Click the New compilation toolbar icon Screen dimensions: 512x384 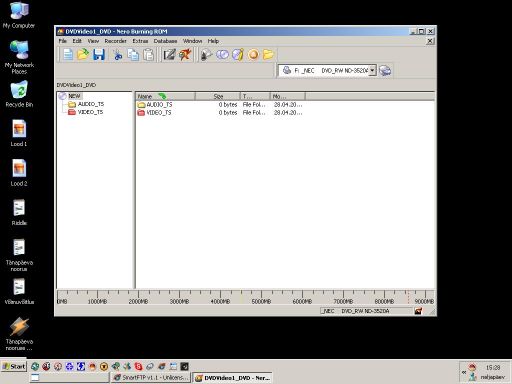(x=68, y=54)
